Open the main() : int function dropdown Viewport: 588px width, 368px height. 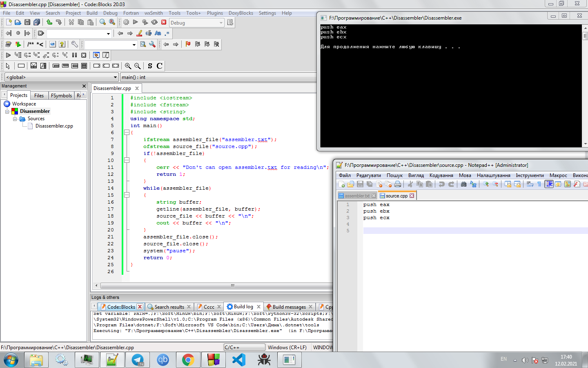(x=218, y=77)
